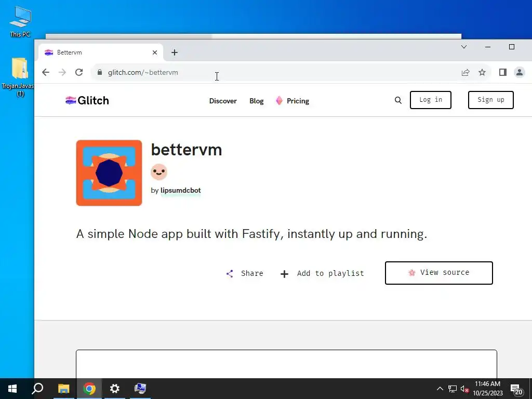Click the pink diamond Pricing icon
532x399 pixels.
pos(279,100)
